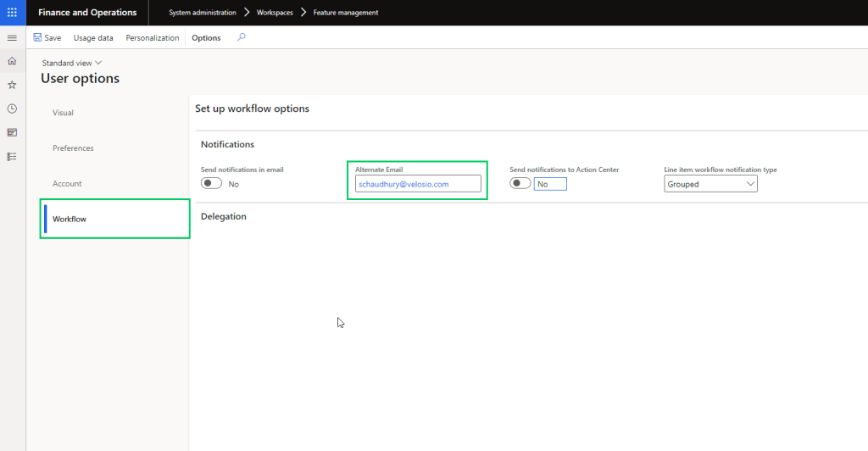Open the Personalization menu

pos(153,38)
